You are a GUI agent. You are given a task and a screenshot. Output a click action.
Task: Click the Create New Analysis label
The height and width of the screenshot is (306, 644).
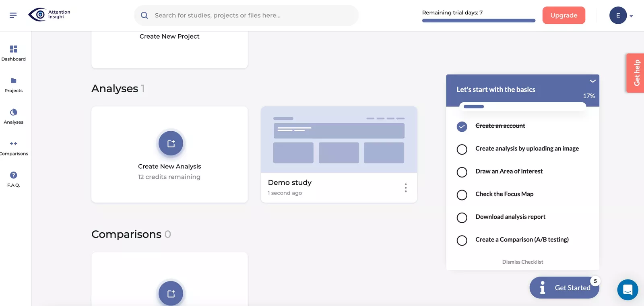pos(169,166)
